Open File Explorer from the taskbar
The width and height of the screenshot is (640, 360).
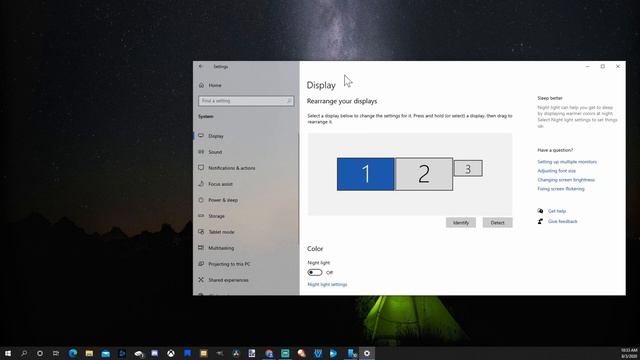point(89,353)
